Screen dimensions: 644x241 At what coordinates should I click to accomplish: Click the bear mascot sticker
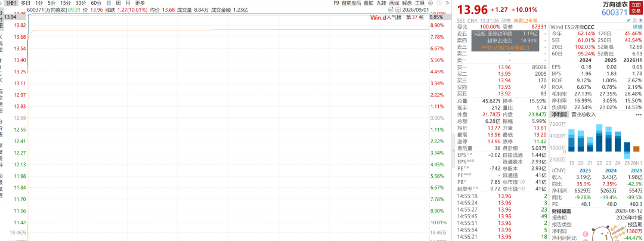[603, 233]
